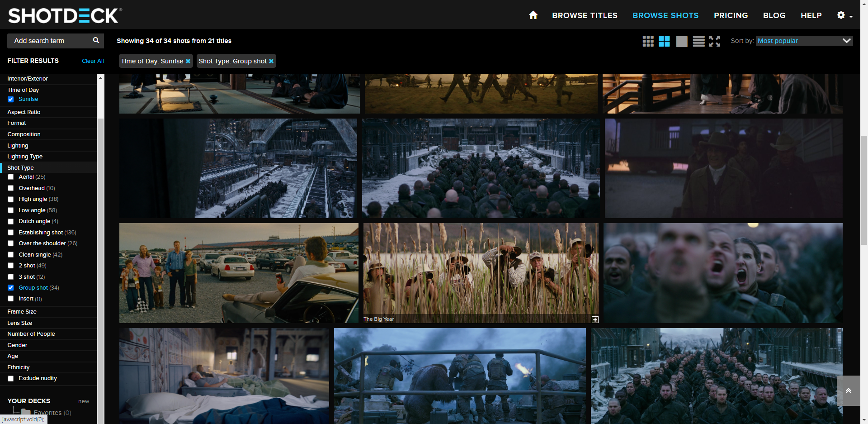Viewport: 868px width, 424px height.
Task: Check the 2 shot filter
Action: tap(11, 266)
